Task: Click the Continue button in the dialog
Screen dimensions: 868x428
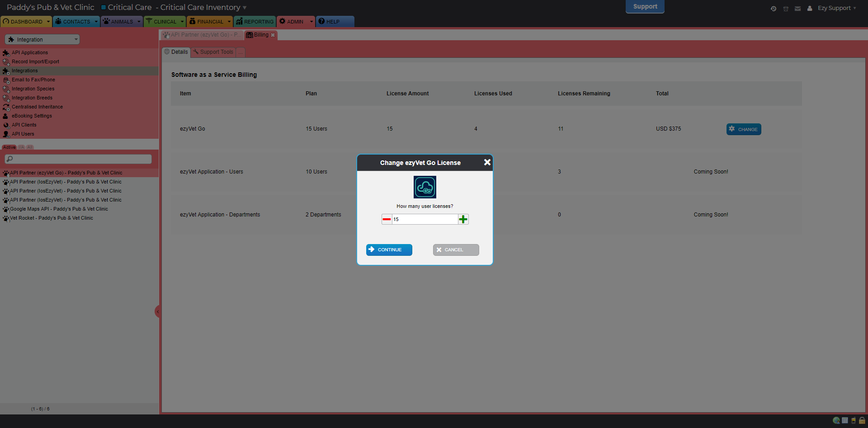Action: click(389, 250)
